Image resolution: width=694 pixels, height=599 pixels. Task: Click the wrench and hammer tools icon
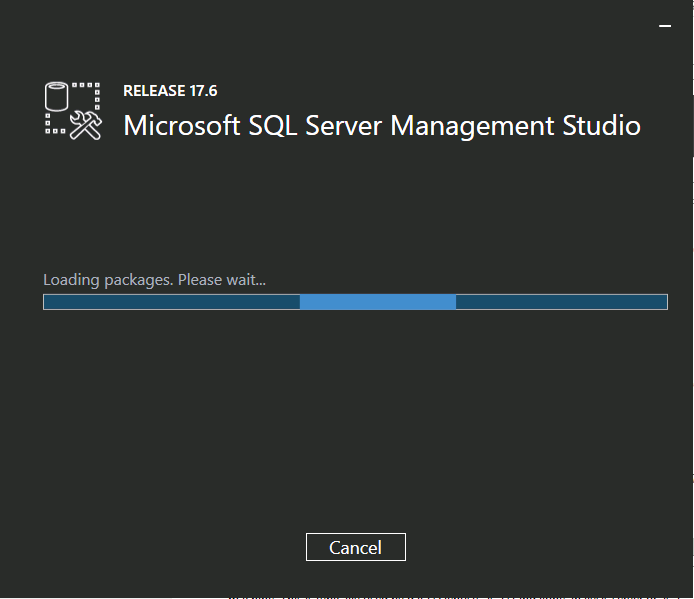click(86, 125)
